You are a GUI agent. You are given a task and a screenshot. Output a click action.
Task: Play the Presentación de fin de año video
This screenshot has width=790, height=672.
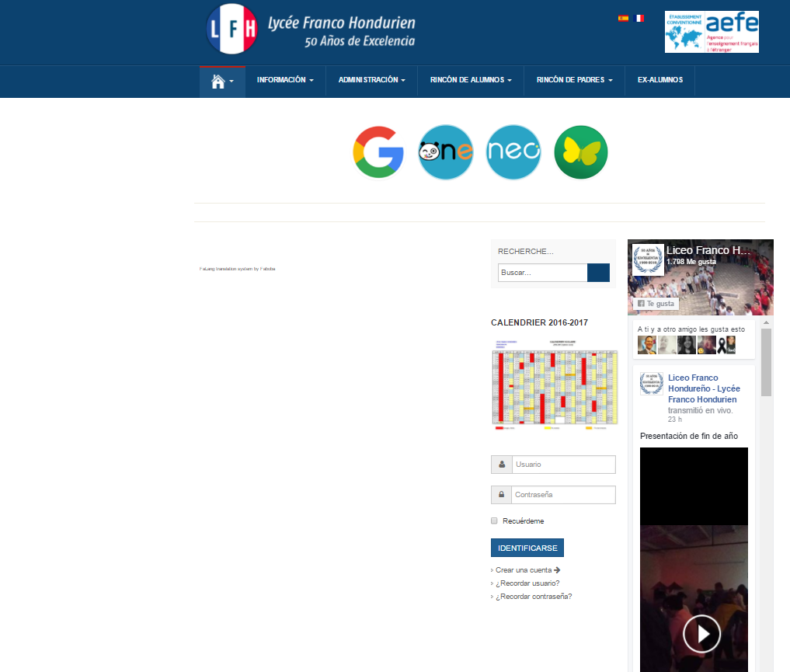(701, 634)
